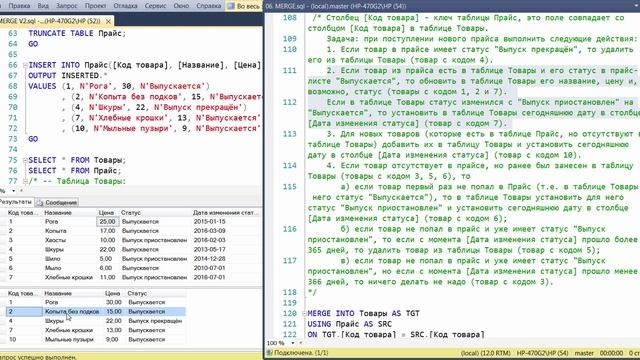Click the (local) (12.0 RTM) server status entry
640x360 pixels.
tap(485, 353)
